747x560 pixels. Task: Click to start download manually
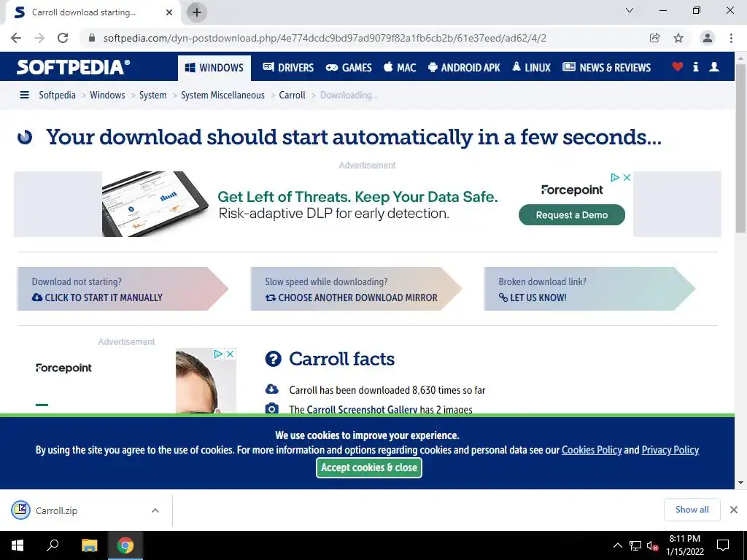(97, 297)
